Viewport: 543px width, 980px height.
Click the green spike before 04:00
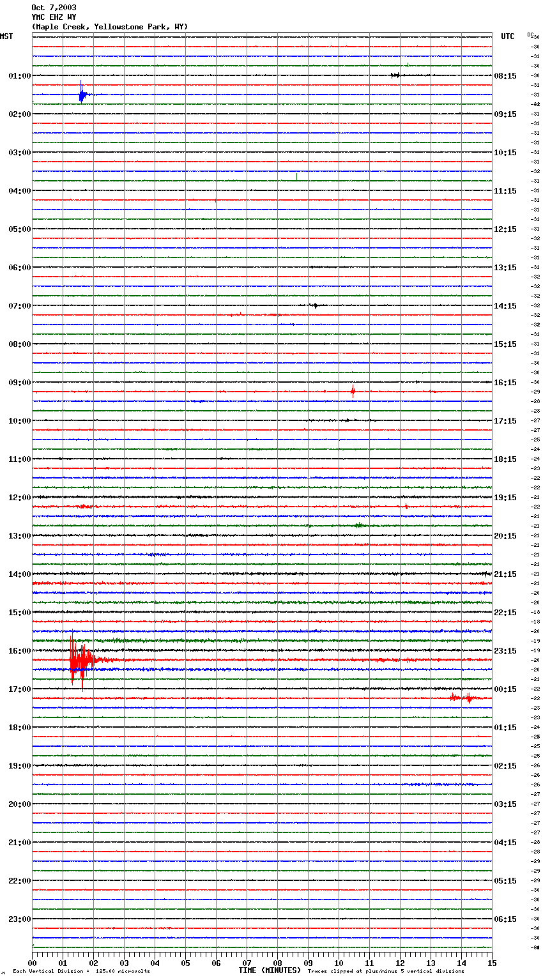(x=296, y=177)
